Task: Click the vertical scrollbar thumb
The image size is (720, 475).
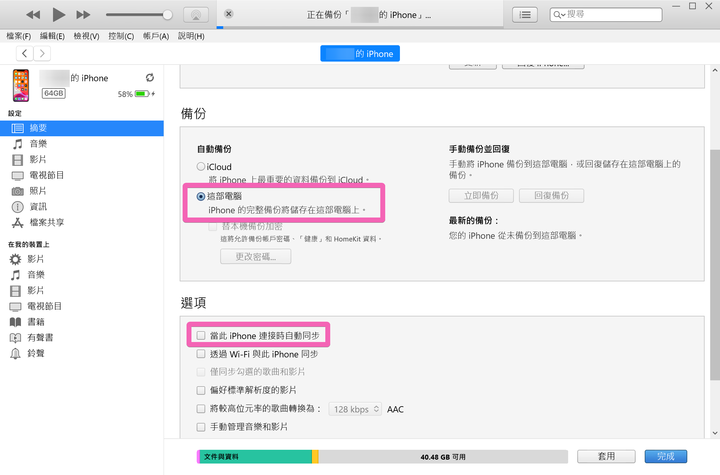Action: pos(714,265)
